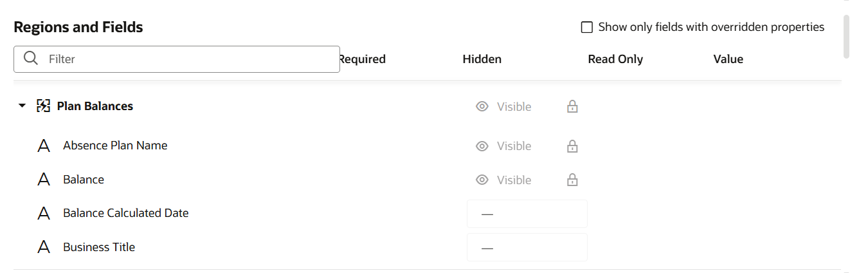Click the lock icon in Balance row

pyautogui.click(x=572, y=180)
